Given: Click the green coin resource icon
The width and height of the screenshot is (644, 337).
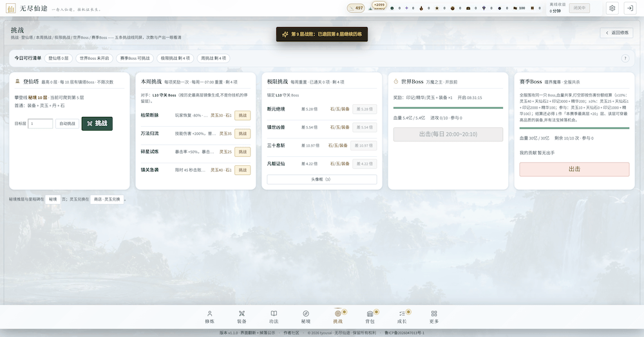Looking at the screenshot, I should [x=392, y=8].
